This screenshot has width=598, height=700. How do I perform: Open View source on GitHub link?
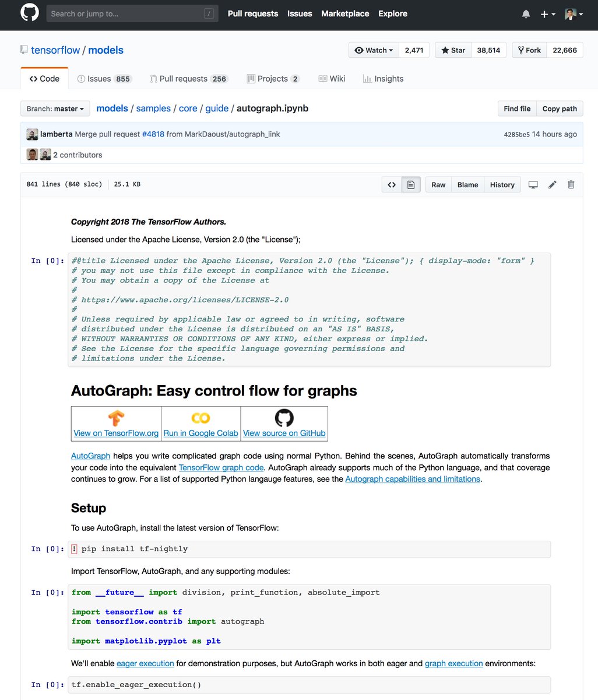pos(284,433)
